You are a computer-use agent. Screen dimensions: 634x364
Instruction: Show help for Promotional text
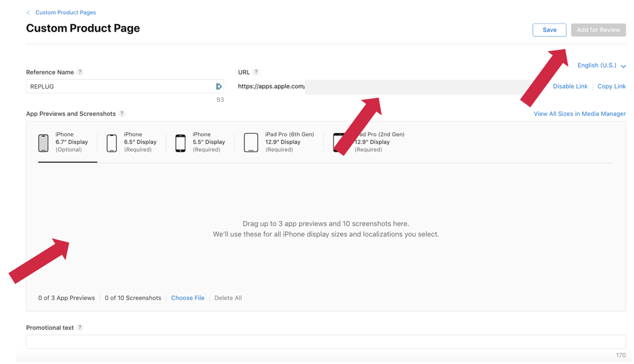80,327
